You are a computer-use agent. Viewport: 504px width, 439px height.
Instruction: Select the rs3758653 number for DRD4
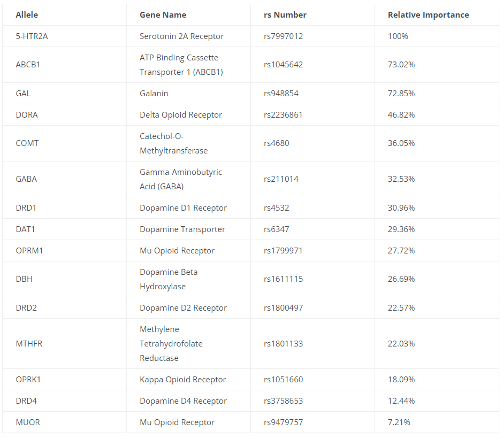pos(284,401)
